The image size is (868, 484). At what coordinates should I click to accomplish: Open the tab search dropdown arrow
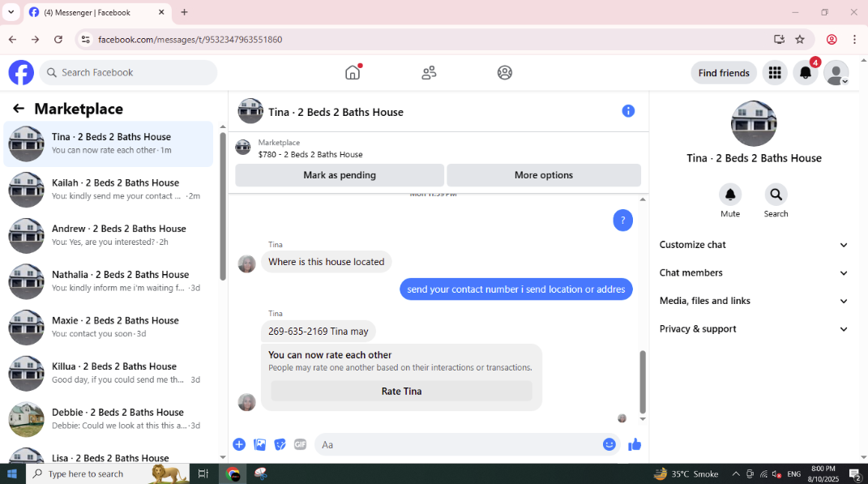point(11,11)
